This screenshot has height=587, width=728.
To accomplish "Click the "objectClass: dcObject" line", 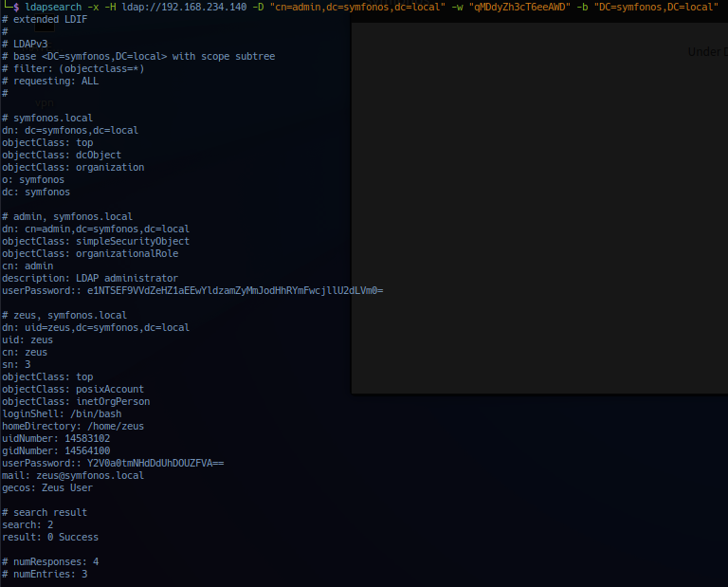I will click(62, 155).
